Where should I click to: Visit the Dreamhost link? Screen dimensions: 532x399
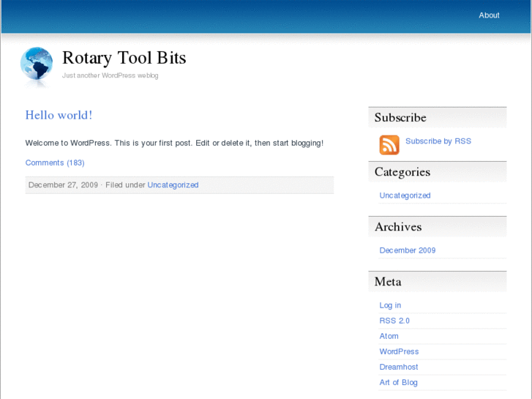399,367
